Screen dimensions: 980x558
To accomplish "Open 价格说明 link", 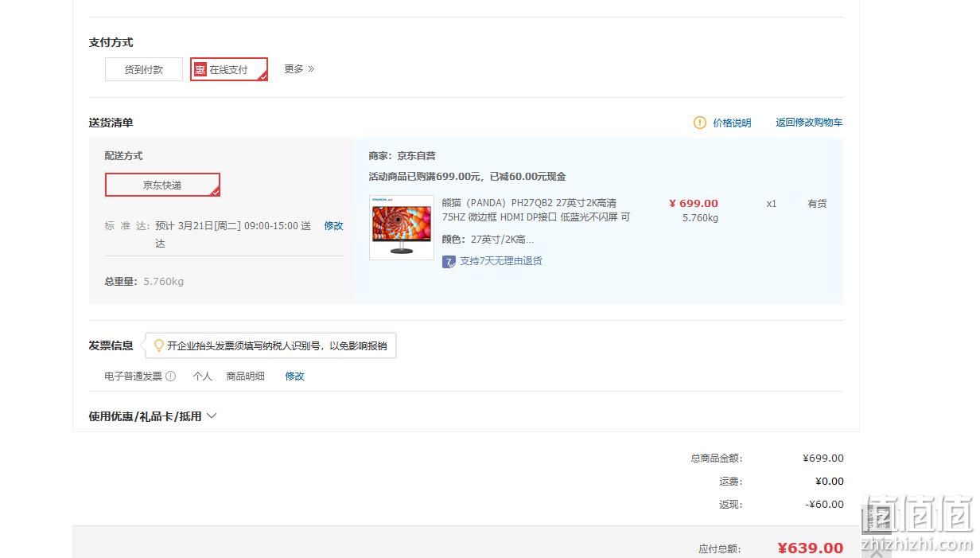I will click(732, 123).
